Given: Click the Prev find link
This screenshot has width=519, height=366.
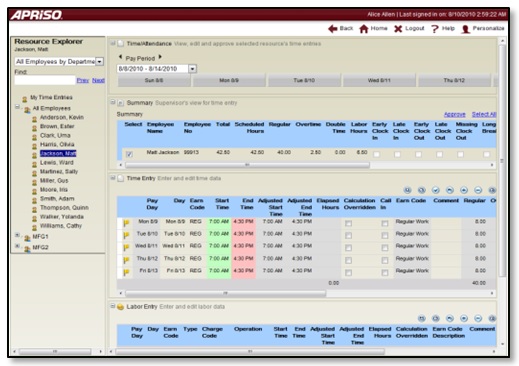Looking at the screenshot, I should (x=83, y=80).
